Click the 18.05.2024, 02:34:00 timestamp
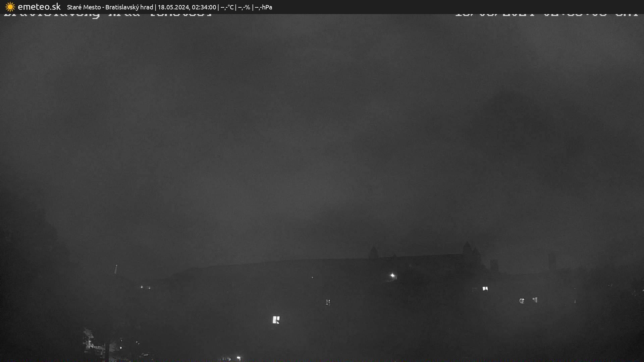Screen dimensions: 644x362 pyautogui.click(x=187, y=7)
